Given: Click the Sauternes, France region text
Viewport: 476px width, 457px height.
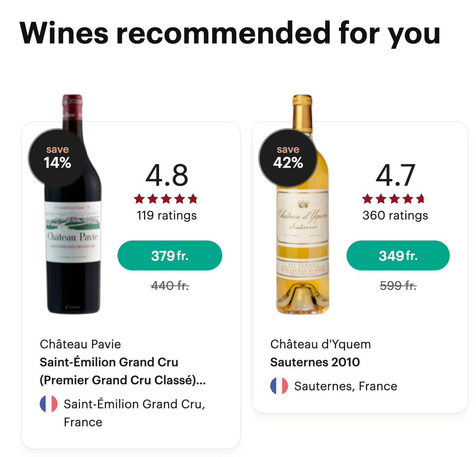Looking at the screenshot, I should [345, 386].
